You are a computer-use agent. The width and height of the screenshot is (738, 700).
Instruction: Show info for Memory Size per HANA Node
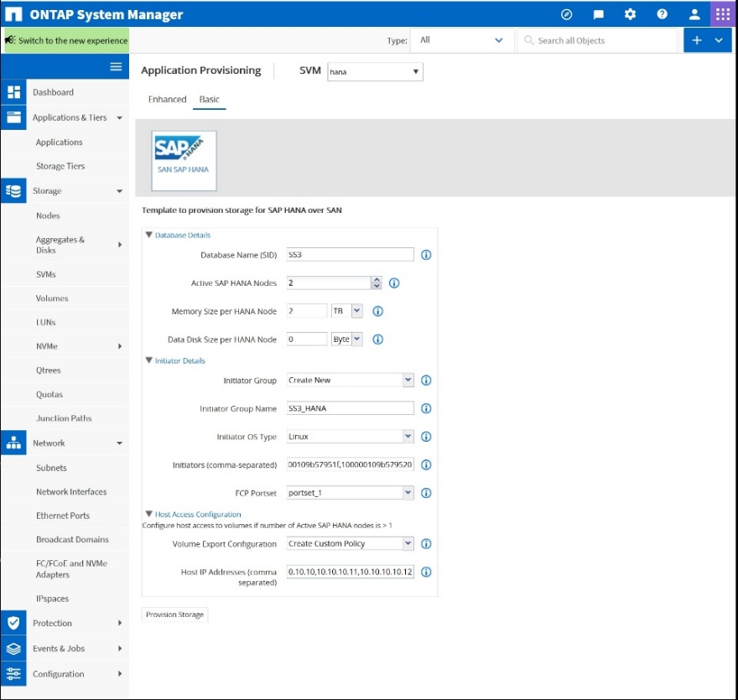click(378, 311)
